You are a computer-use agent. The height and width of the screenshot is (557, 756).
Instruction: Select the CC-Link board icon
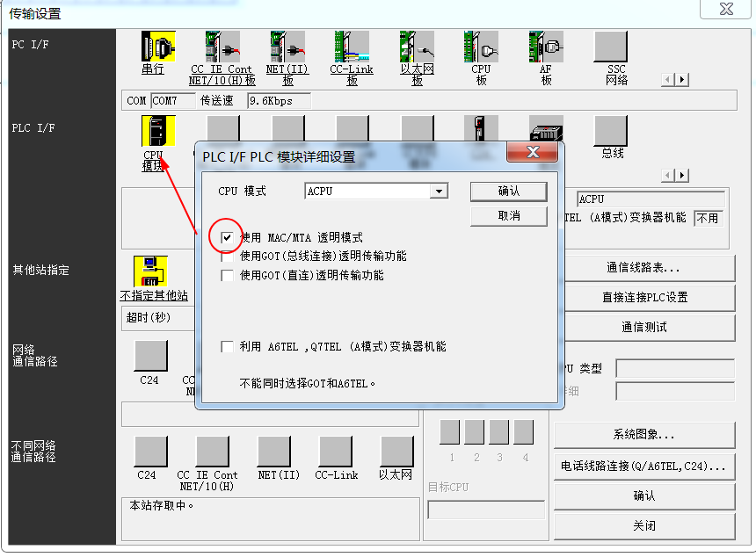[x=352, y=47]
